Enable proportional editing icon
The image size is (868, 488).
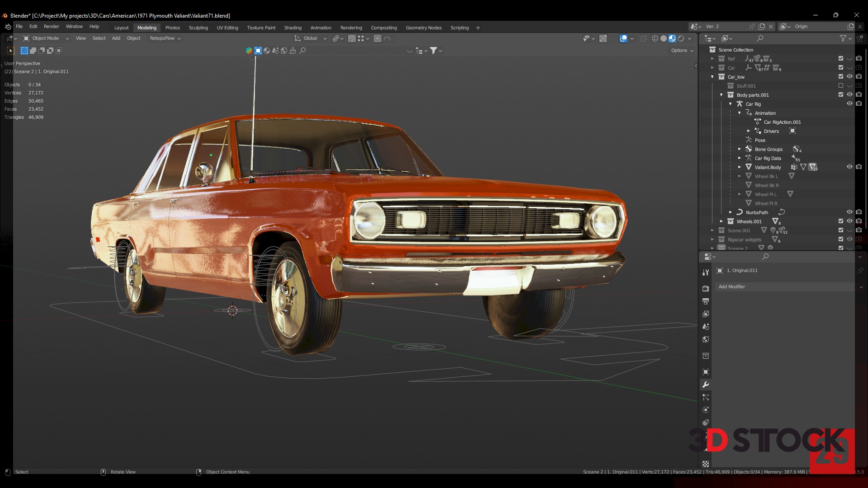[x=377, y=38]
